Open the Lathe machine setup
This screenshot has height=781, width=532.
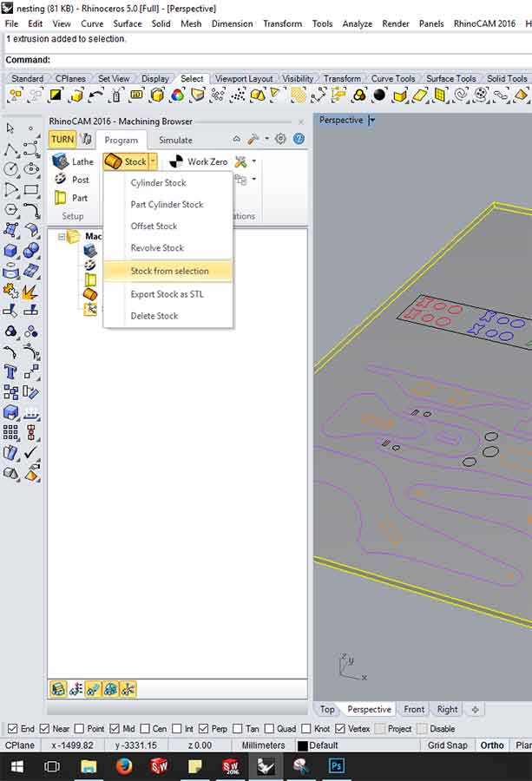[x=73, y=161]
